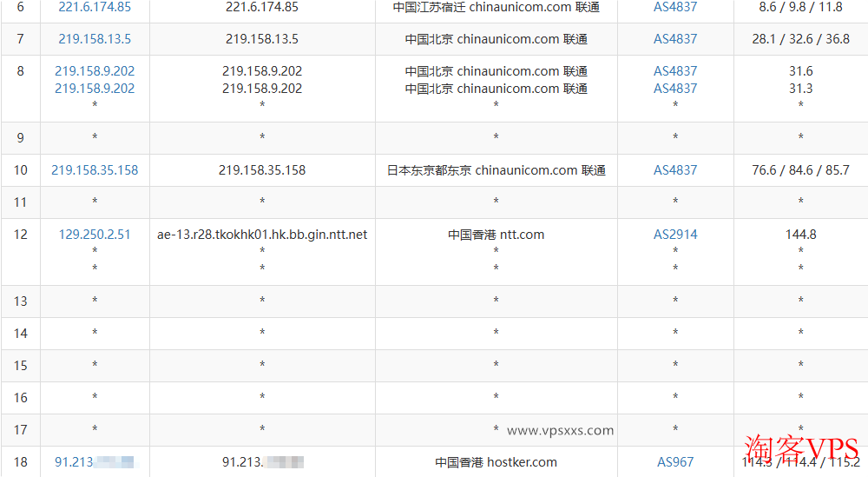
Task: Click the lower 219.158.9.202 link in hop 8
Action: (x=95, y=89)
